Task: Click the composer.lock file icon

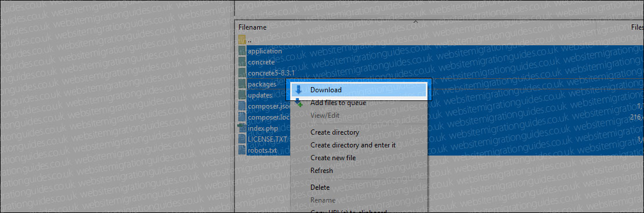Action: 242,117
